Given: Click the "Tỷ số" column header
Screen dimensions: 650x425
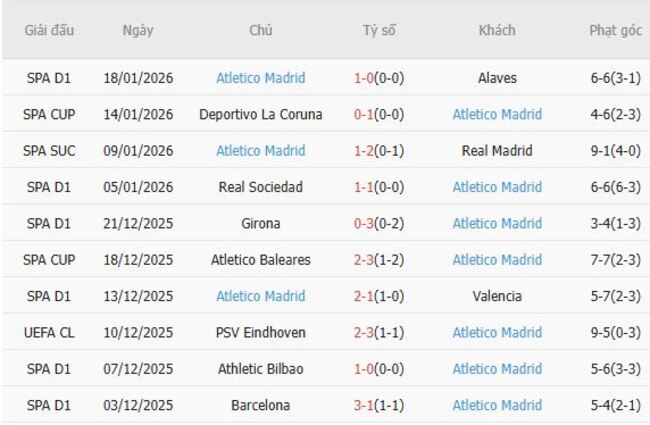Looking at the screenshot, I should (x=379, y=30).
